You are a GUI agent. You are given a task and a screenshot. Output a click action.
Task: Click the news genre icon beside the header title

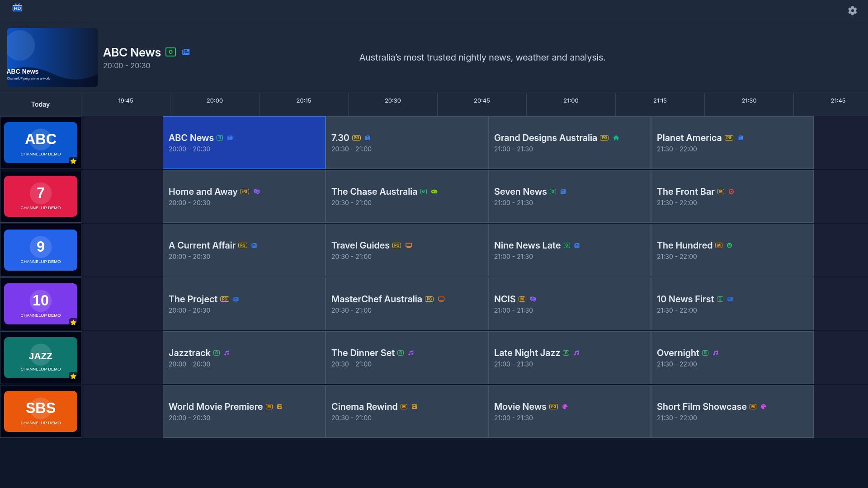pos(186,52)
